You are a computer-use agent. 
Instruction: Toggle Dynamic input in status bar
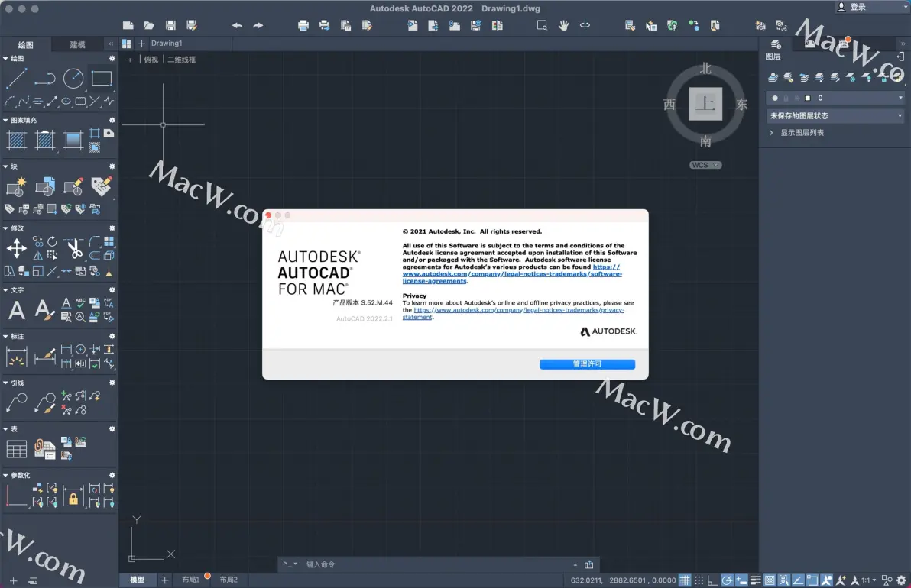(x=741, y=580)
